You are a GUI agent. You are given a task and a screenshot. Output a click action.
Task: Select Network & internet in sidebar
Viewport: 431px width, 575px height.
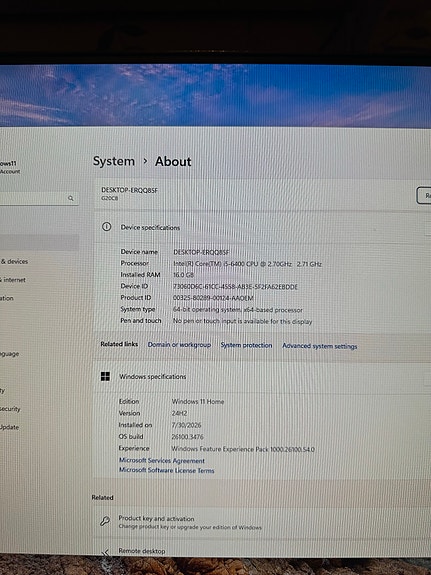click(x=13, y=280)
